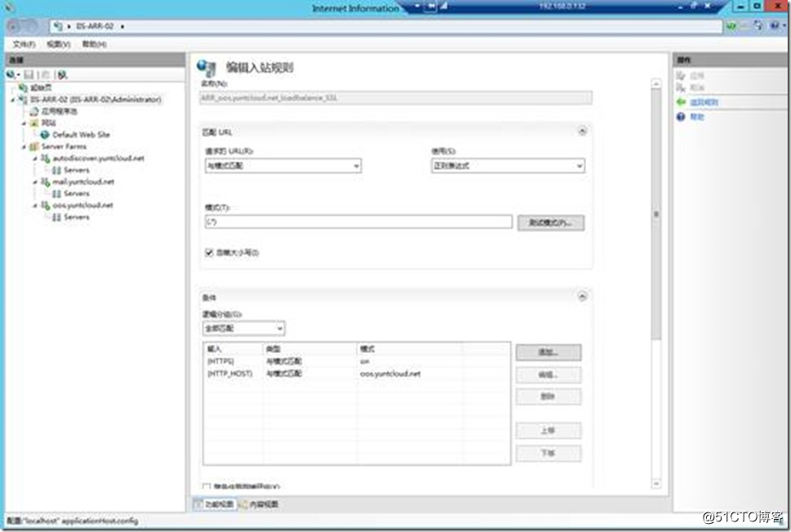Select the {HTTPS} condition row
The image size is (791, 532).
click(356, 361)
